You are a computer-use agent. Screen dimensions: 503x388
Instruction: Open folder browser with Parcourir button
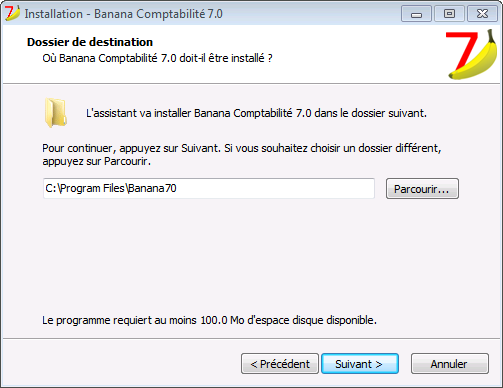coord(422,189)
